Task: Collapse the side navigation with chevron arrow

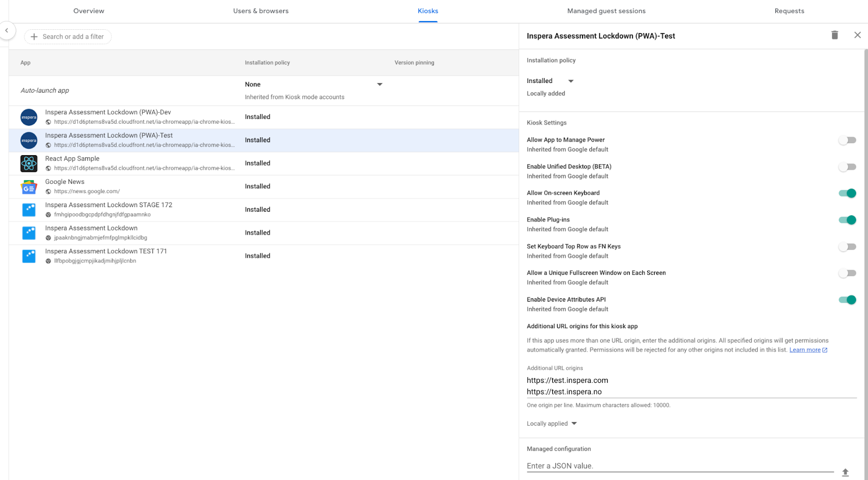Action: (7, 30)
